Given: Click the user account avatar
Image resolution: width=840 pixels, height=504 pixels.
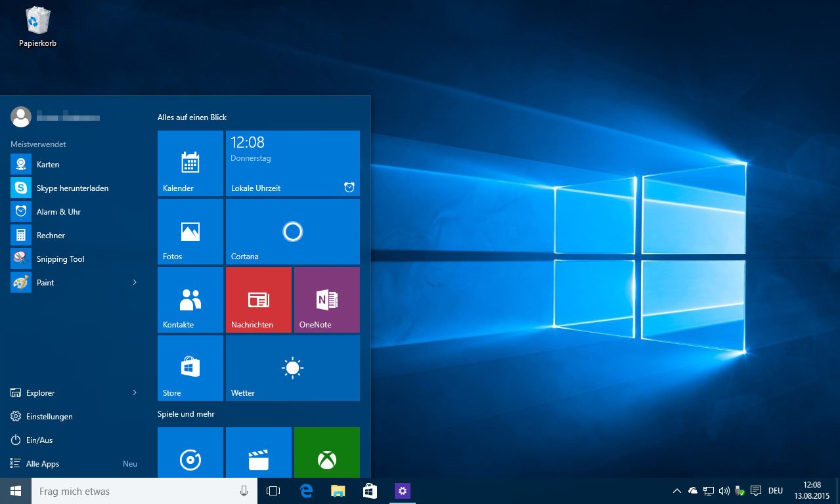Looking at the screenshot, I should coord(21,117).
